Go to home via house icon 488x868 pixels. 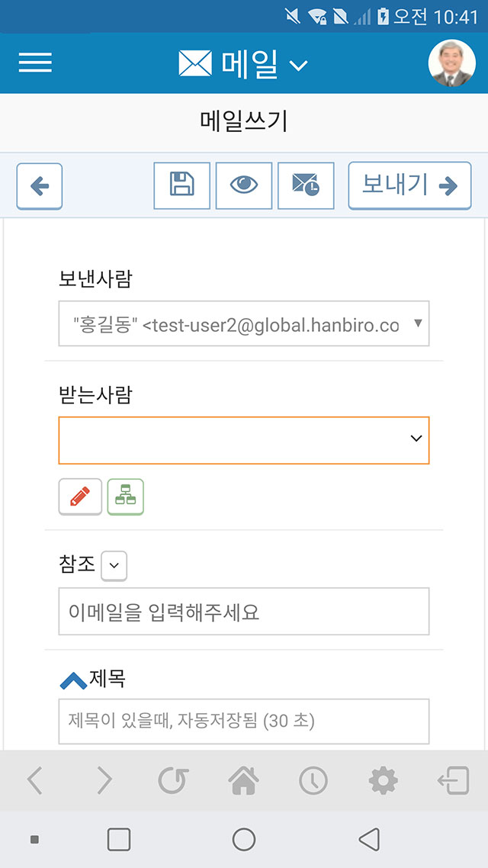tap(243, 780)
